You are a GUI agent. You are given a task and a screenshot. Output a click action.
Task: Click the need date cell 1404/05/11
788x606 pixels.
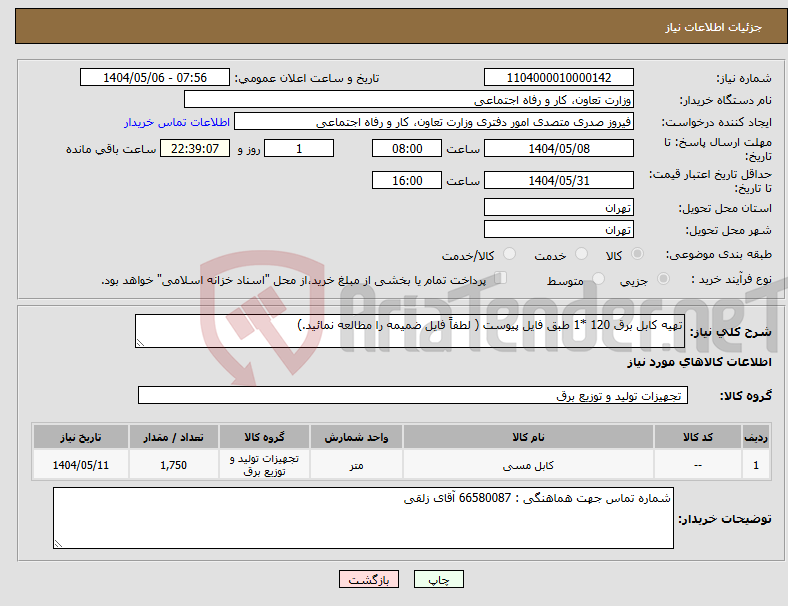pos(80,465)
